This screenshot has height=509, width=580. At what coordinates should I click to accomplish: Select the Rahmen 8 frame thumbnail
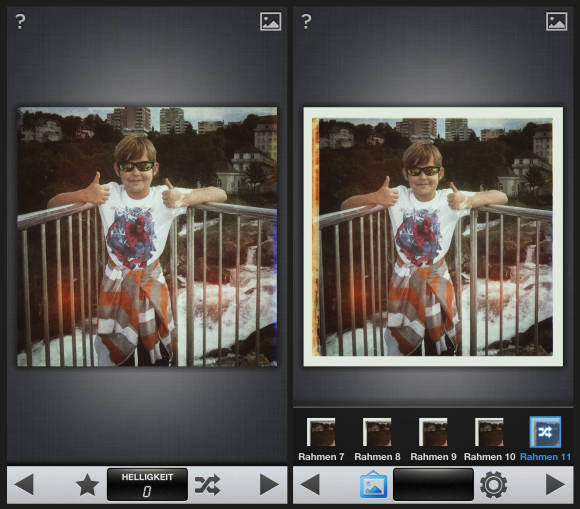pyautogui.click(x=377, y=432)
